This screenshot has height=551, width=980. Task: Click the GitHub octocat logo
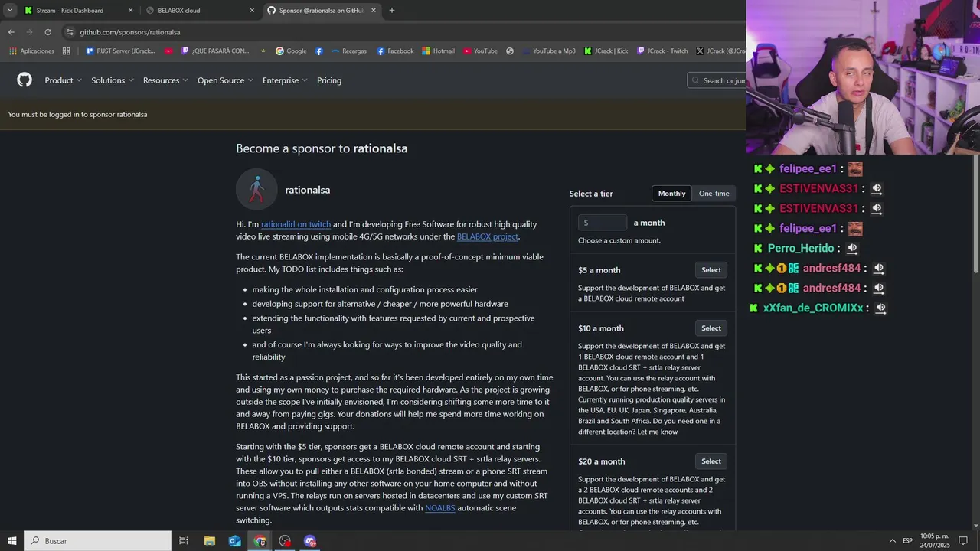pyautogui.click(x=24, y=80)
